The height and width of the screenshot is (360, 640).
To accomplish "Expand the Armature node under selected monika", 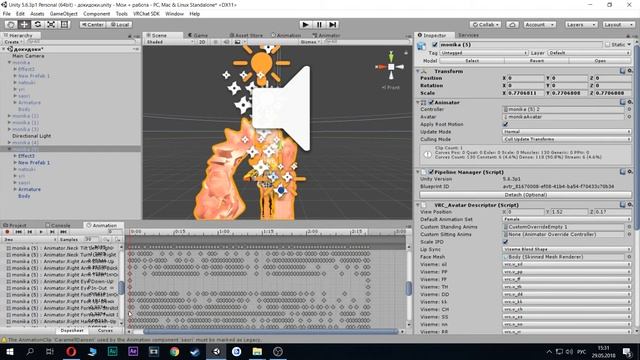I will [x=15, y=189].
